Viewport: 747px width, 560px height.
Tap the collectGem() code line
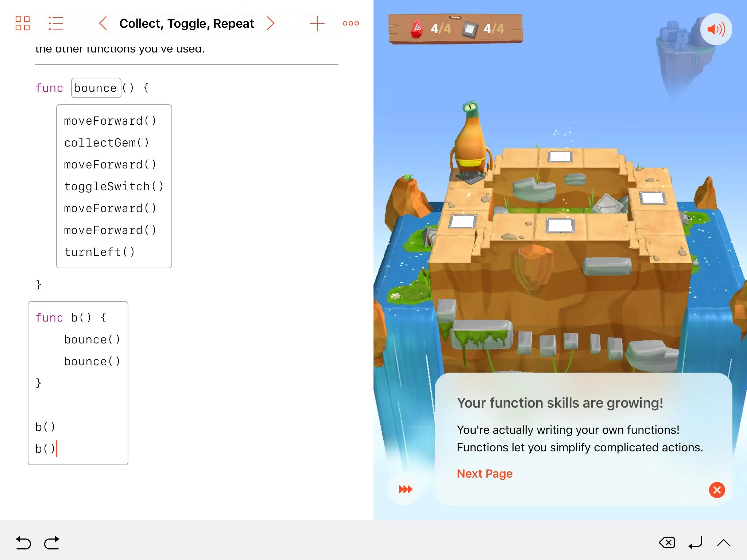pyautogui.click(x=107, y=143)
